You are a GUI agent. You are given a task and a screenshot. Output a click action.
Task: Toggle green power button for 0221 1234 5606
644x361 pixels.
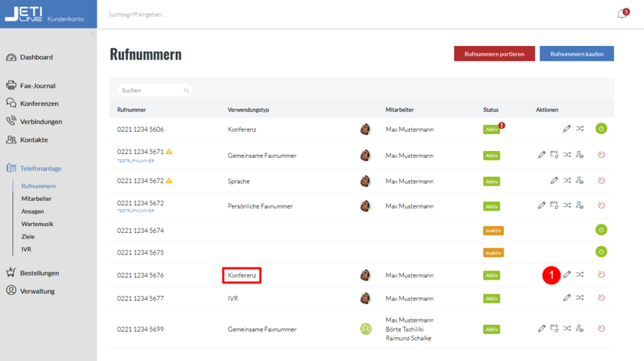[601, 129]
